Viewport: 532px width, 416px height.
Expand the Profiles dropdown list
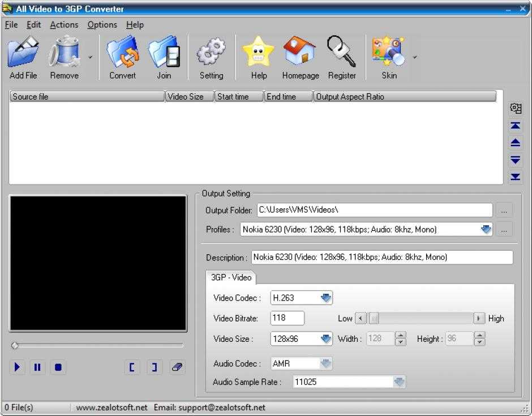486,229
